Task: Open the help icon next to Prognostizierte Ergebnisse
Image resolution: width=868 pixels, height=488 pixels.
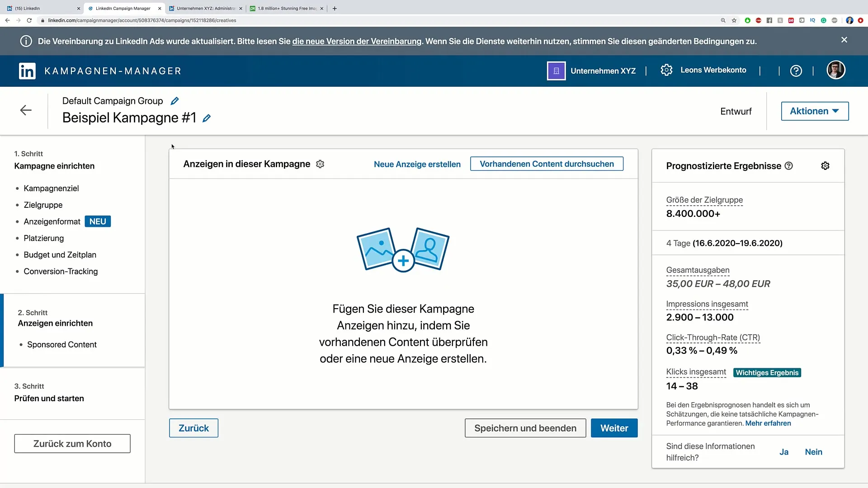Action: [789, 166]
